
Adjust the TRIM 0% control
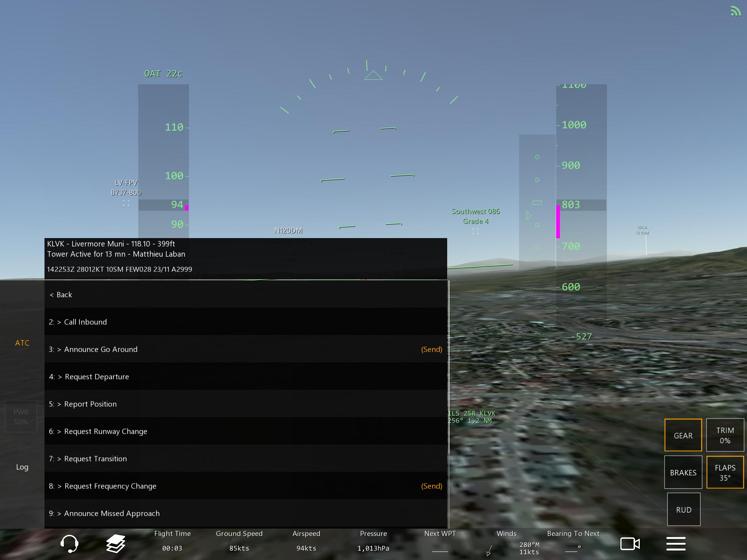pyautogui.click(x=725, y=435)
